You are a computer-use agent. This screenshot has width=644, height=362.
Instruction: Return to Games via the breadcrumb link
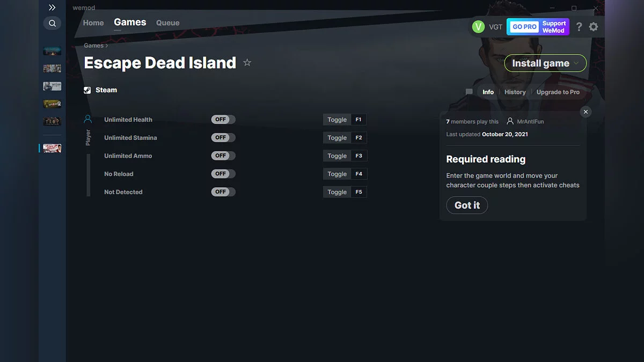(92, 46)
